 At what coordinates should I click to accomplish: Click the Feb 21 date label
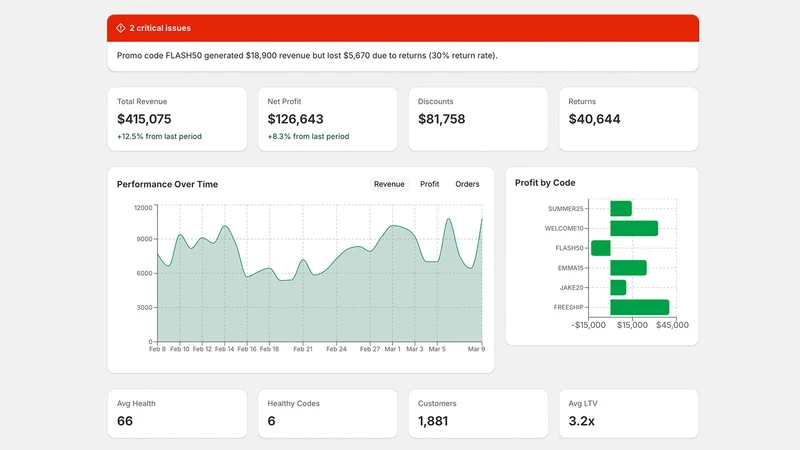303,349
